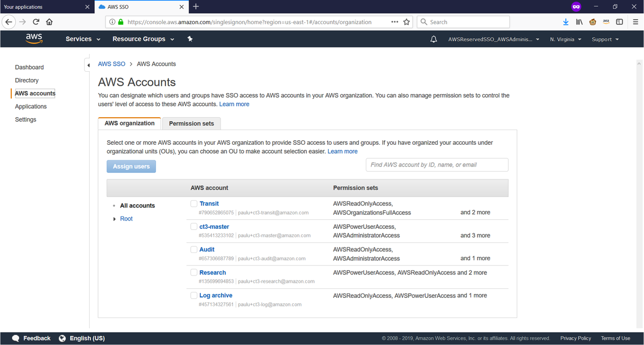Click the browser address bar URL

coord(249,22)
